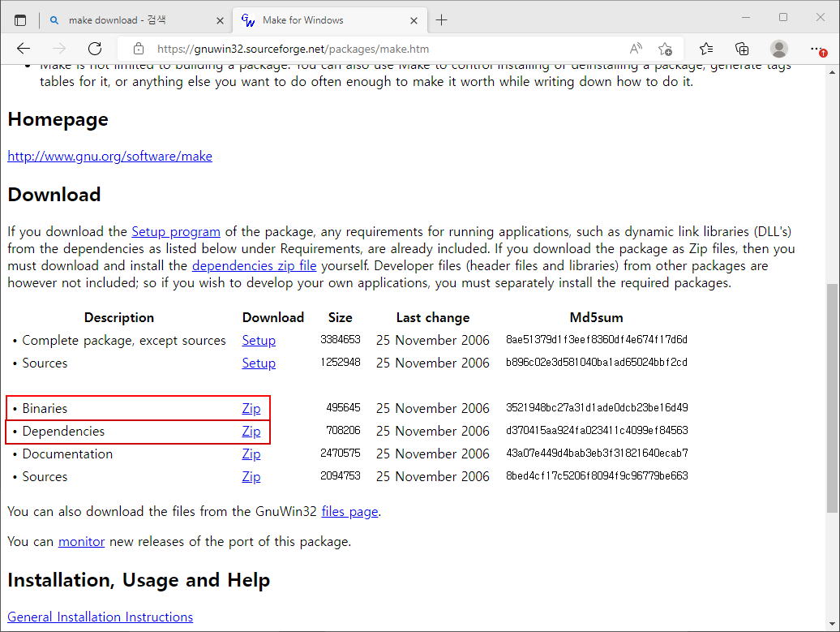Open a new tab
This screenshot has height=632, width=840.
tap(441, 20)
